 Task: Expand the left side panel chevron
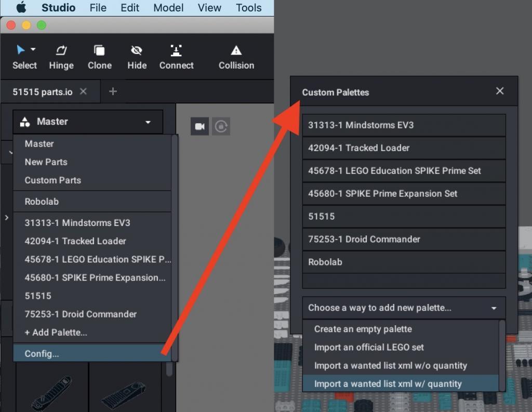[x=6, y=218]
